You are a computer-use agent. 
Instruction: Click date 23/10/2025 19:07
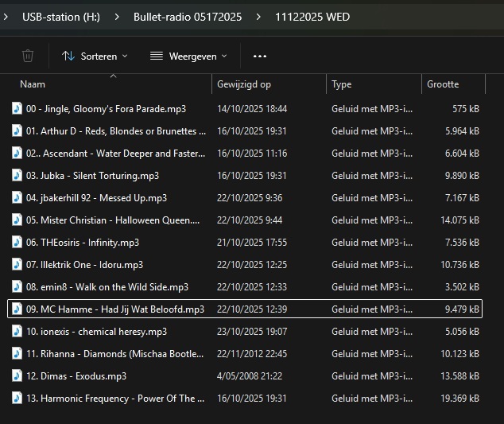click(x=252, y=332)
